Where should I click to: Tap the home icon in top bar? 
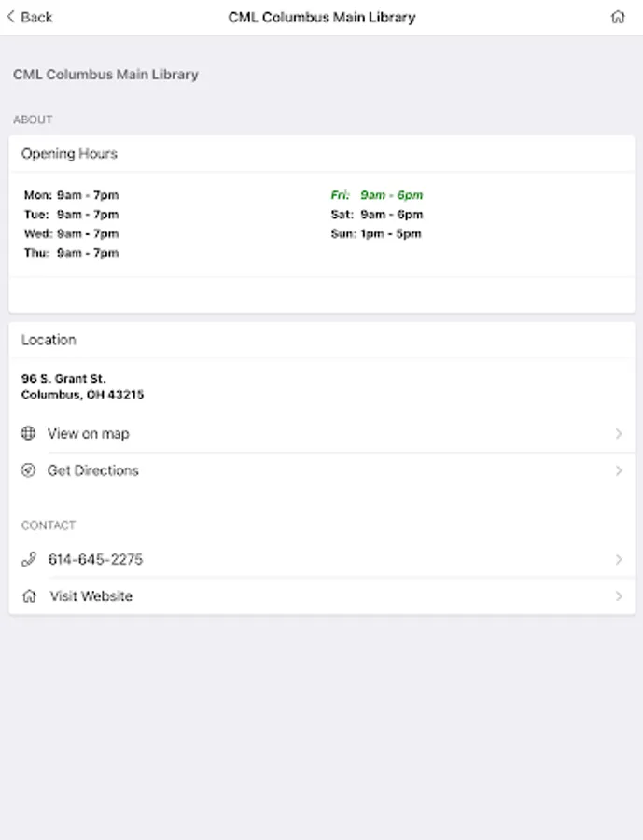tap(617, 17)
